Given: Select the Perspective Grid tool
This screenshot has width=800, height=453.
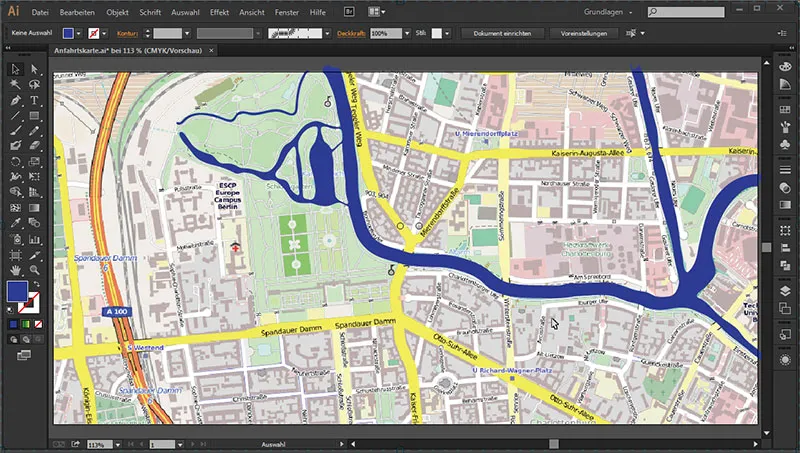Looking at the screenshot, I should pyautogui.click(x=34, y=192).
